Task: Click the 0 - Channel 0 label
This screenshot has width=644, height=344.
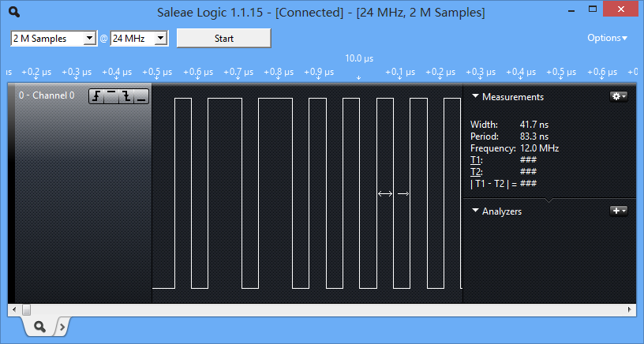Action: tap(47, 95)
